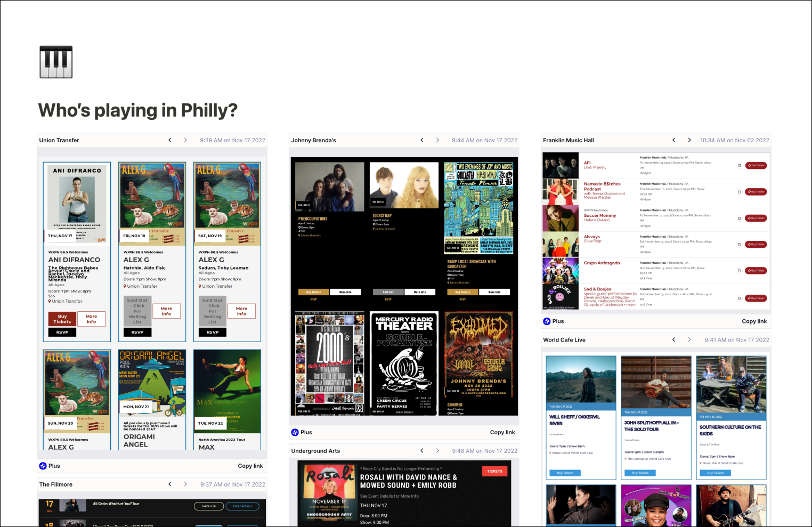Open Event Details for Ali Gatie show
812x527 pixels.
[242, 506]
